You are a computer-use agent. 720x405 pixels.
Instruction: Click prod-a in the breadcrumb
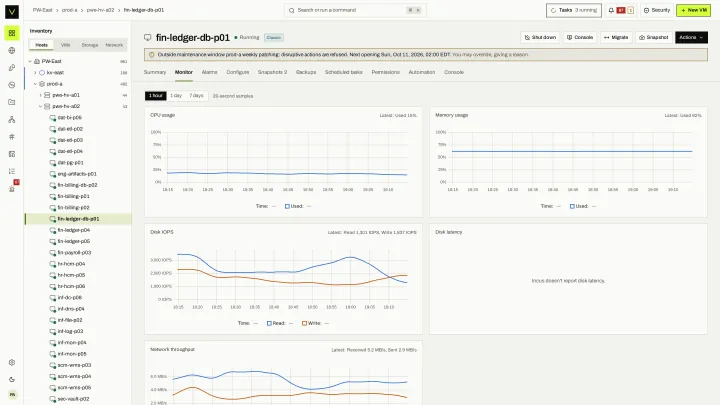pos(70,10)
